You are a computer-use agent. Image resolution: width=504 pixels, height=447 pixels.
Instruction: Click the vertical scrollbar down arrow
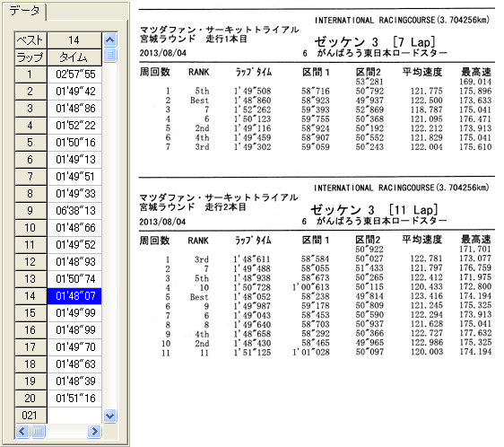[x=110, y=416]
